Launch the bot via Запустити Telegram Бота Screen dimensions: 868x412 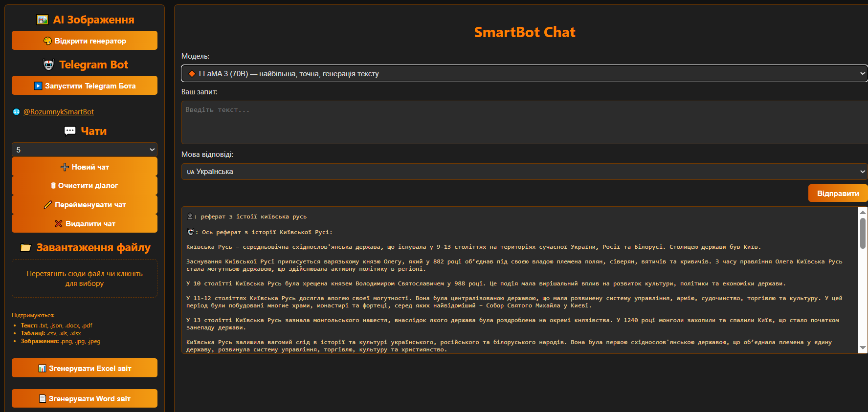85,86
